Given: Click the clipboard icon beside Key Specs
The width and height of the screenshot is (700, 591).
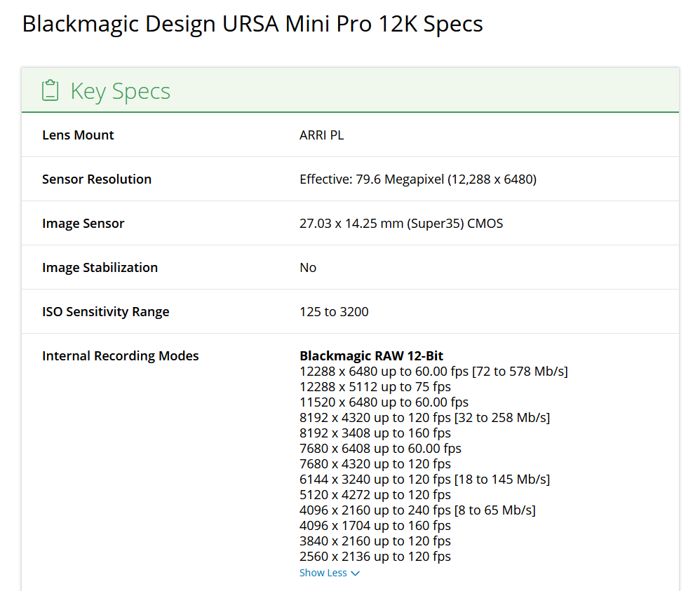Looking at the screenshot, I should [x=50, y=90].
